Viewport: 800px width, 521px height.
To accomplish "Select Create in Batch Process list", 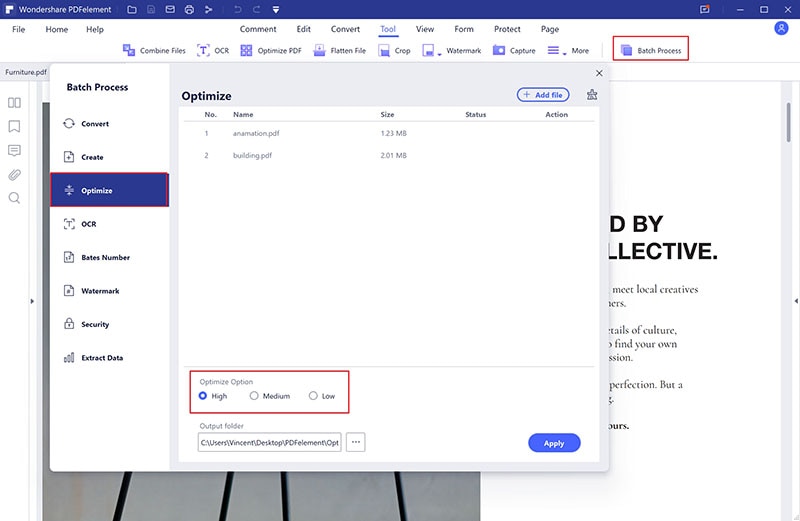I will click(110, 157).
